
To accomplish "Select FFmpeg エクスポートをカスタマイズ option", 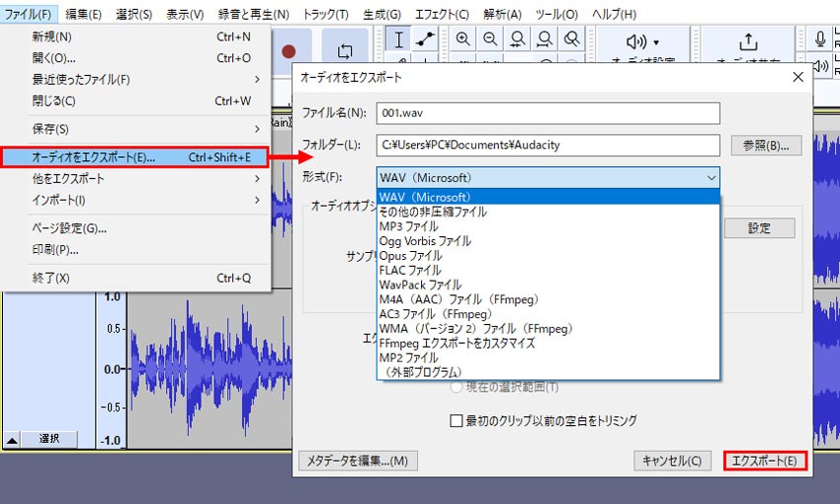I will click(x=548, y=343).
